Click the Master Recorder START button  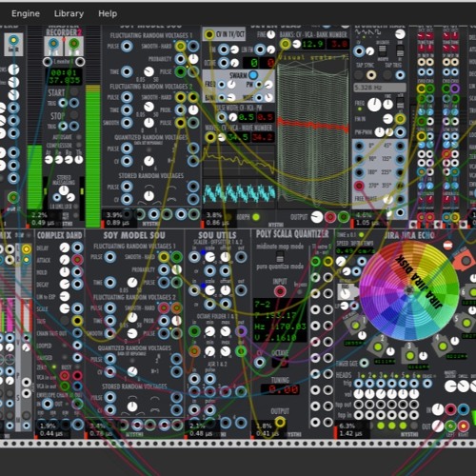point(74,92)
